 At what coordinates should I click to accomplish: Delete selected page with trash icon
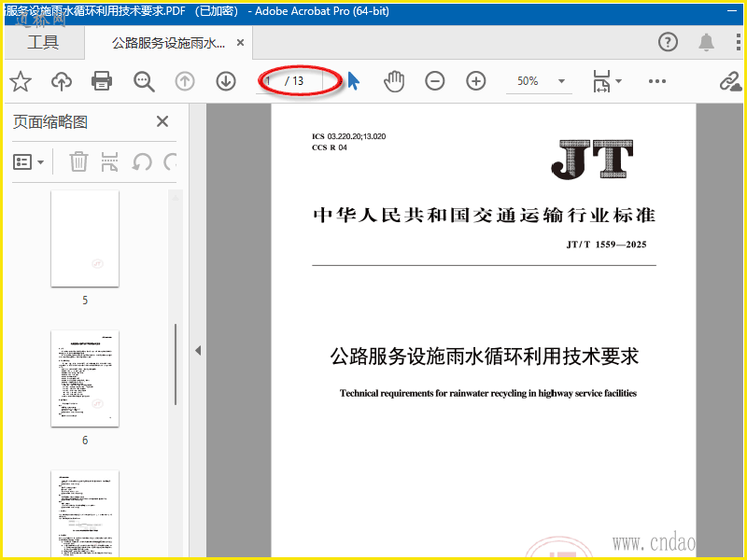[x=78, y=161]
